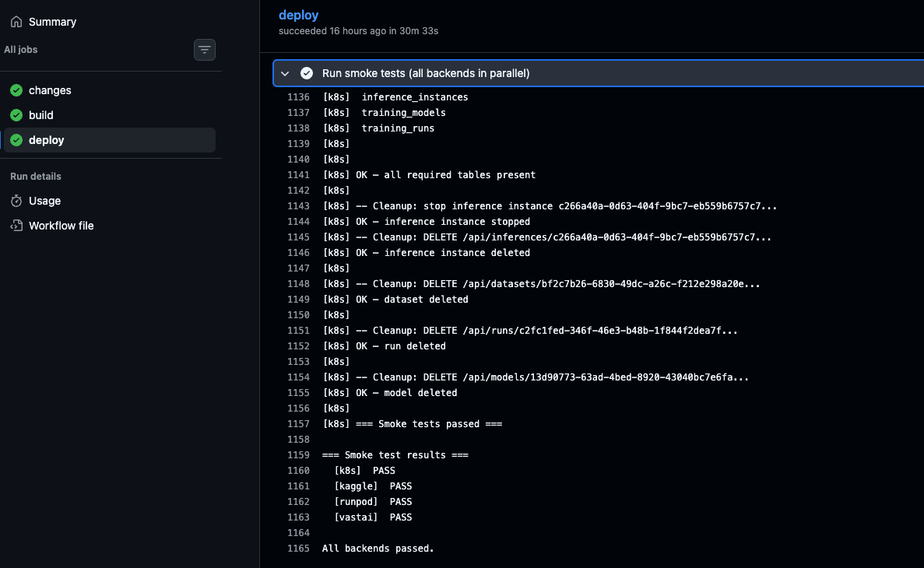Click the Usage stopwatch icon
The image size is (924, 568).
(16, 201)
